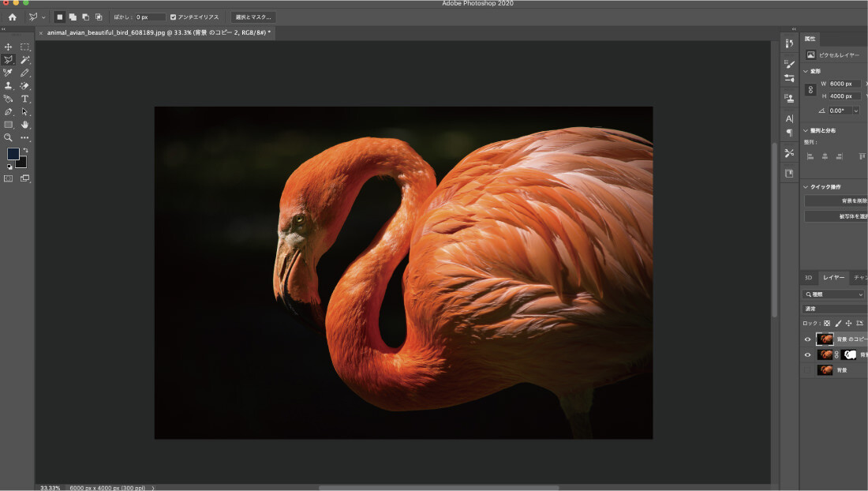The width and height of the screenshot is (868, 491).
Task: Select the Magic Wand tool
Action: click(25, 60)
